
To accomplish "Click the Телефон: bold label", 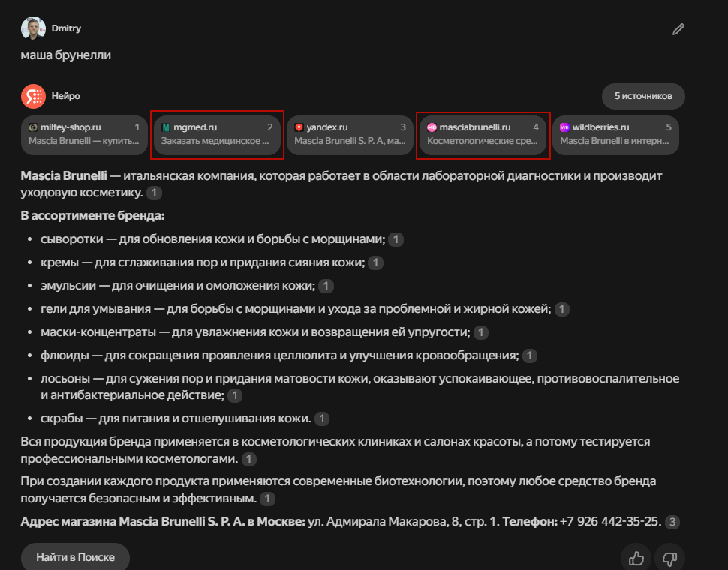I will [530, 522].
